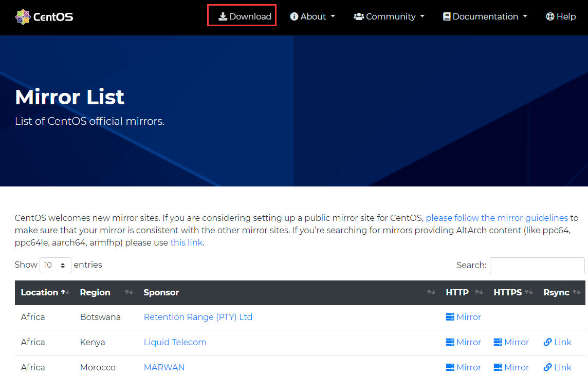Click 'List of CentOS official mirrors' subtitle

(89, 121)
